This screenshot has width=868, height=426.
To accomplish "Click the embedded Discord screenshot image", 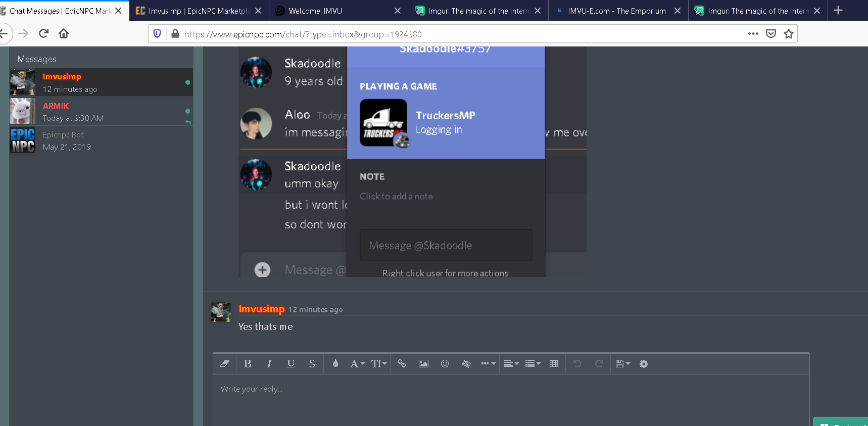I will point(413,162).
